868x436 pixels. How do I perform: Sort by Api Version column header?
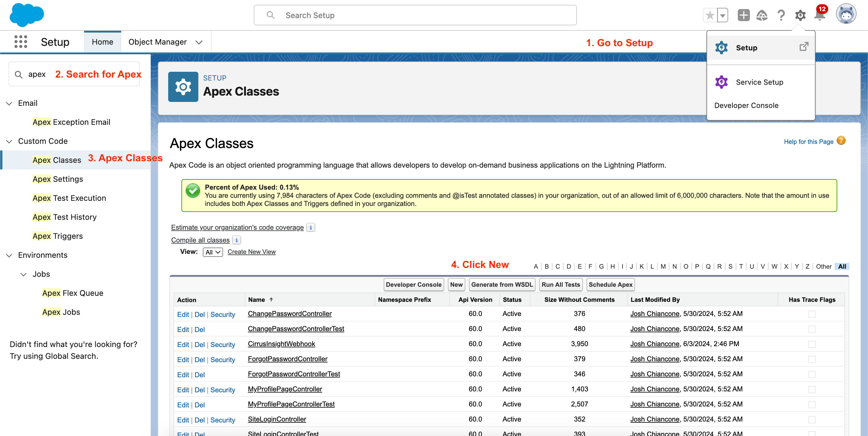pos(475,299)
